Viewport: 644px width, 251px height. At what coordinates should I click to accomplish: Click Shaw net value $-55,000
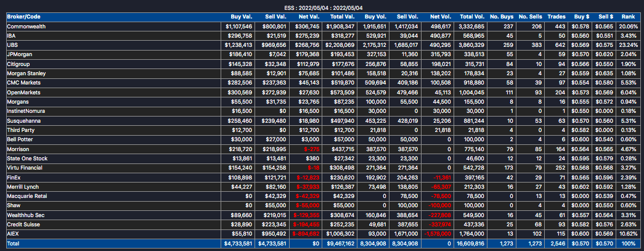tap(308, 206)
